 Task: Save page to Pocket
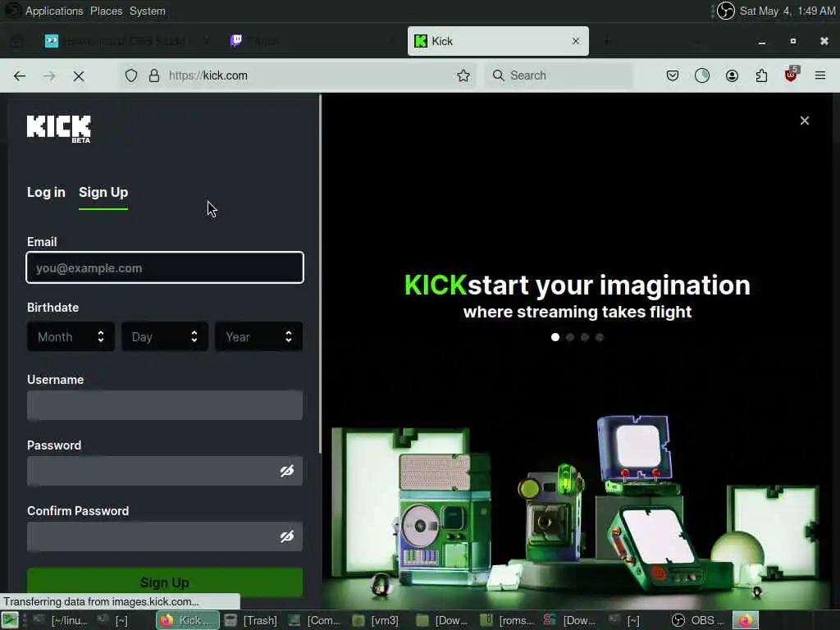click(x=673, y=75)
